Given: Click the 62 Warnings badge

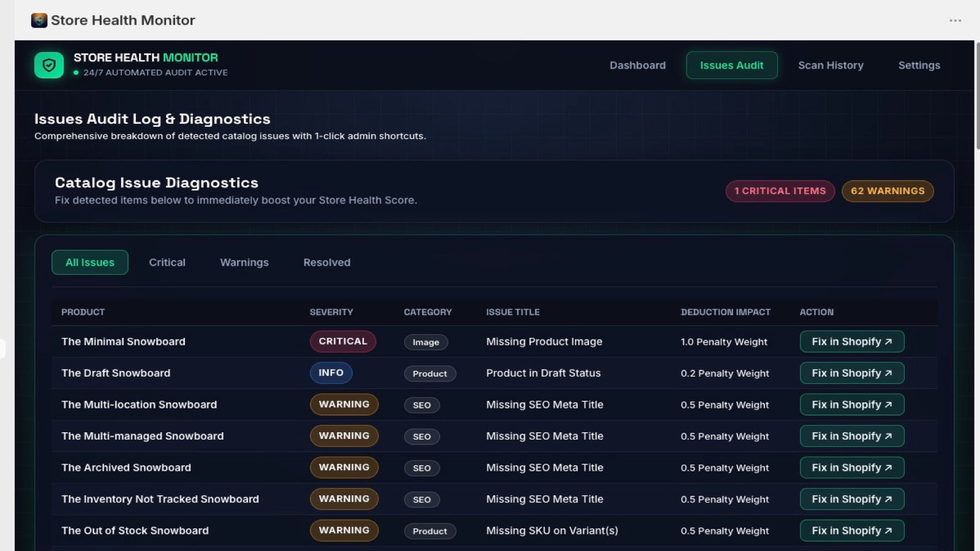Looking at the screenshot, I should [x=888, y=191].
